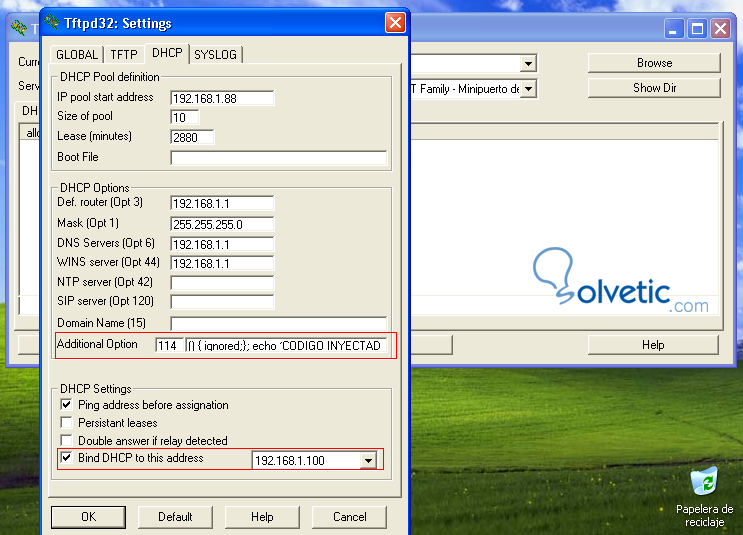The width and height of the screenshot is (743, 535).
Task: Click the 'Lease (minutes)' label
Action: 94,136
